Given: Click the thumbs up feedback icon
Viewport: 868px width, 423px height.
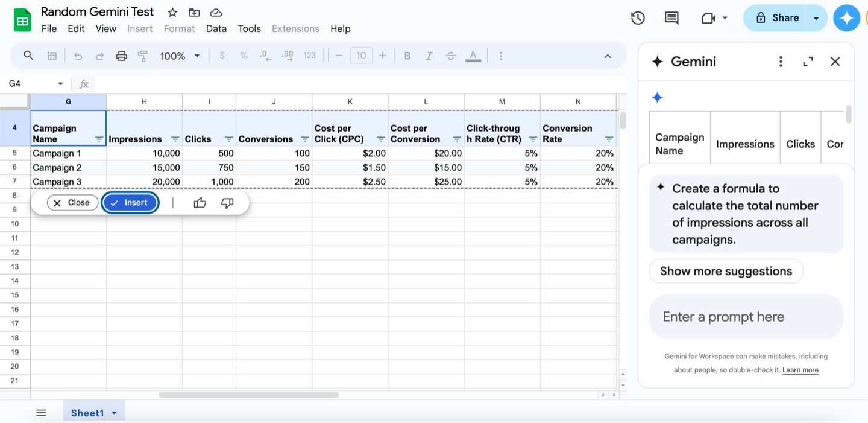Looking at the screenshot, I should click(200, 203).
